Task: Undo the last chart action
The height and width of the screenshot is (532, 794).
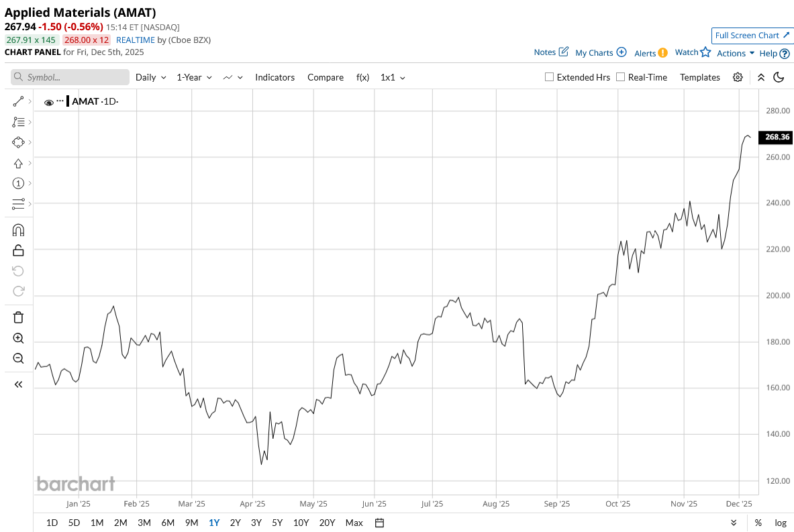Action: click(18, 271)
